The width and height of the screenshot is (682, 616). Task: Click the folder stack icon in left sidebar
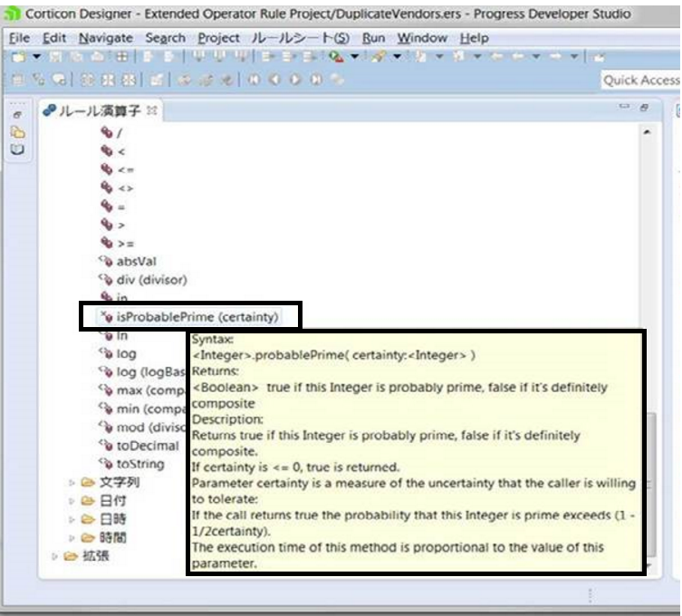(18, 132)
